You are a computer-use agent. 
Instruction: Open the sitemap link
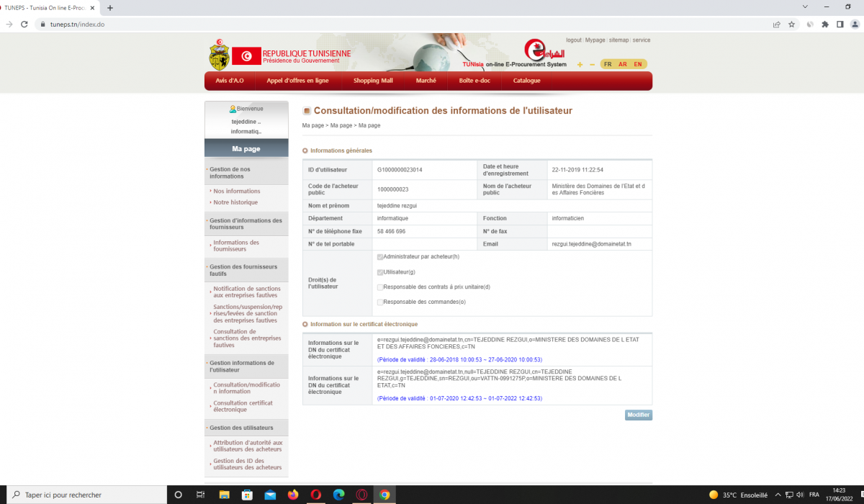(619, 40)
